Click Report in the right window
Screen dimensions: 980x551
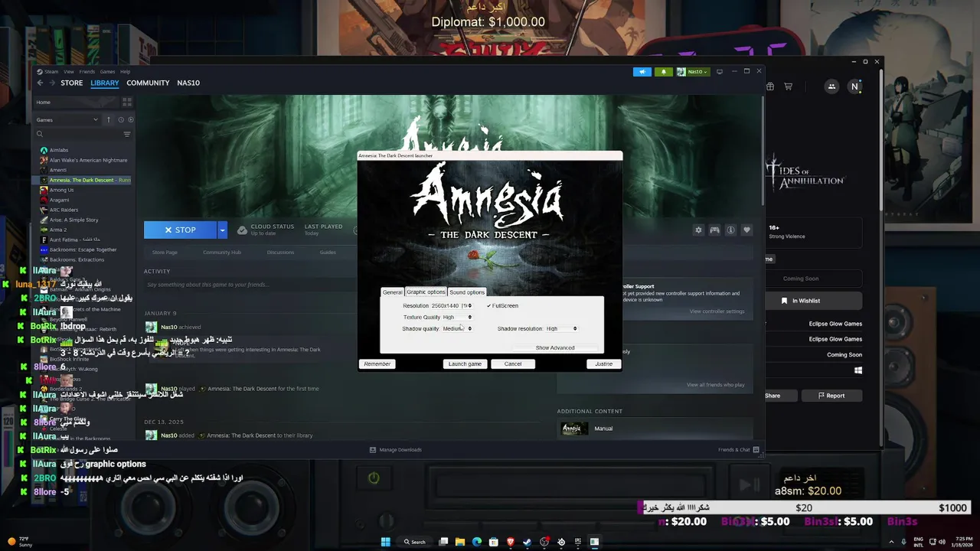[831, 396]
